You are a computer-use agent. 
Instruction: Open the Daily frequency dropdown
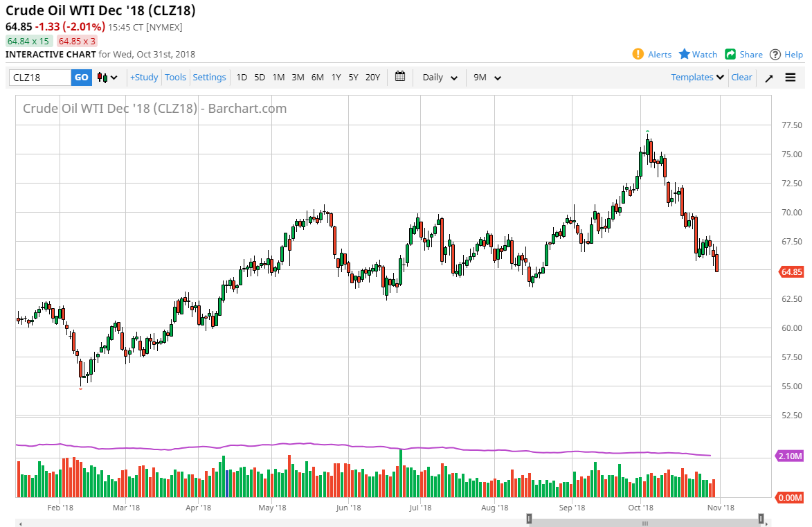[438, 78]
